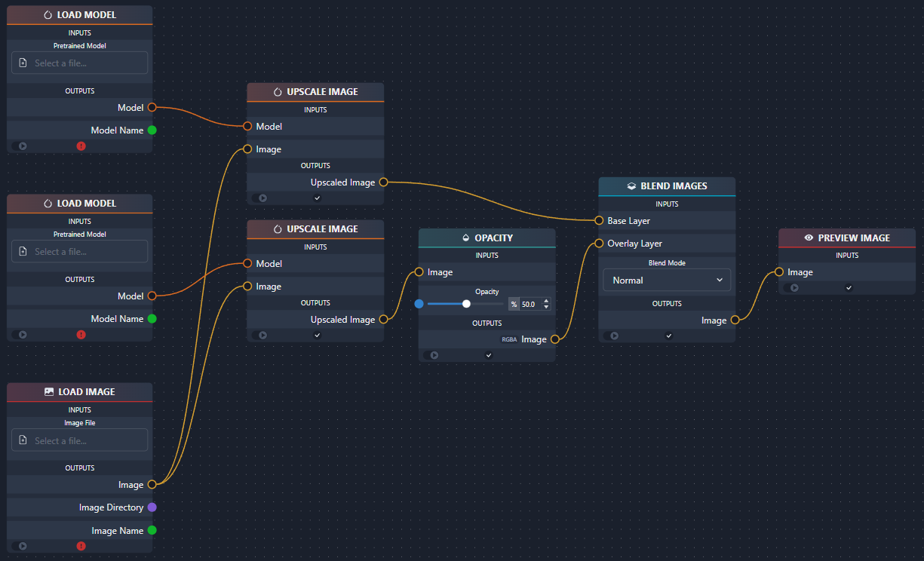This screenshot has width=924, height=561.
Task: Click the checkmark status on Opacity node
Action: 488,355
